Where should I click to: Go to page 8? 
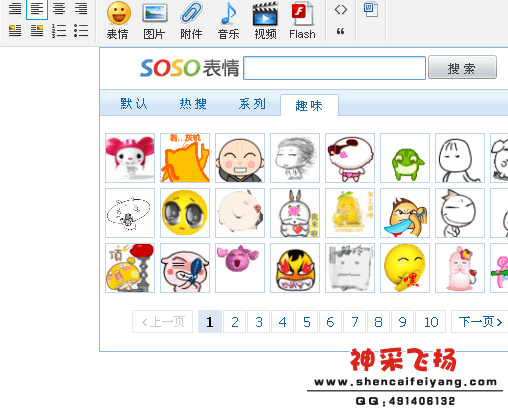(378, 322)
